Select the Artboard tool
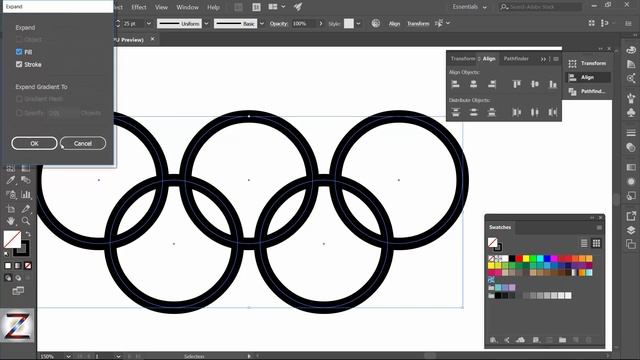The image size is (640, 360). click(x=11, y=209)
